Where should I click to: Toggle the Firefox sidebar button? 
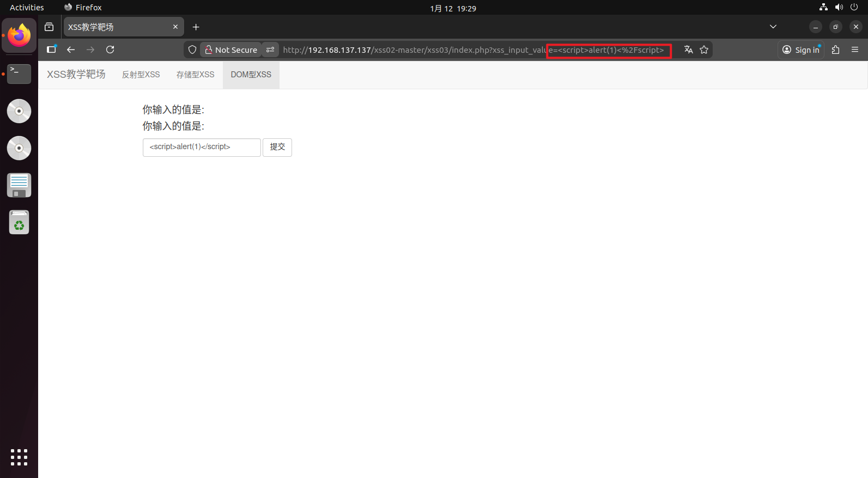pos(51,50)
